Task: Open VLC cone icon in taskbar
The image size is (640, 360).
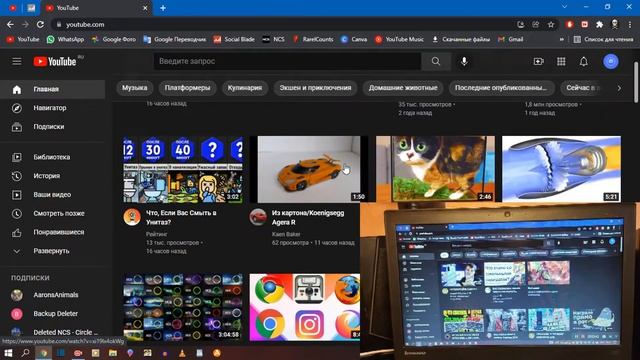Action: tap(182, 353)
